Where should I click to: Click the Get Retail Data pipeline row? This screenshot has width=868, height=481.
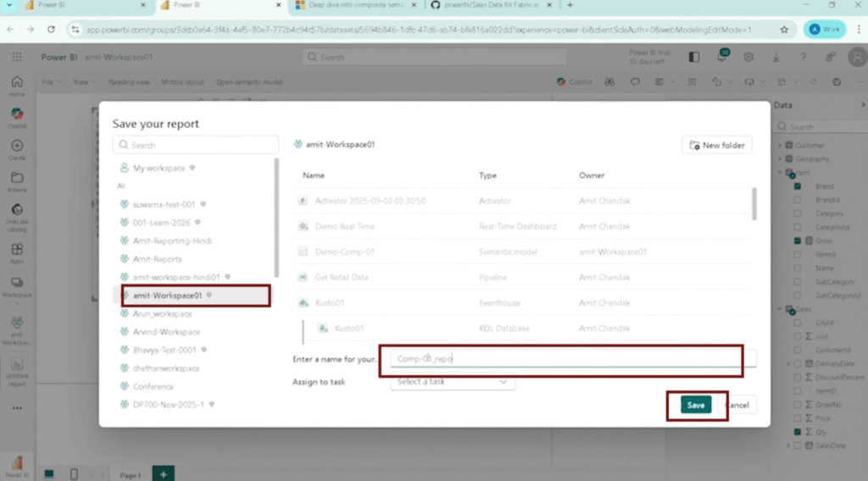pos(522,278)
